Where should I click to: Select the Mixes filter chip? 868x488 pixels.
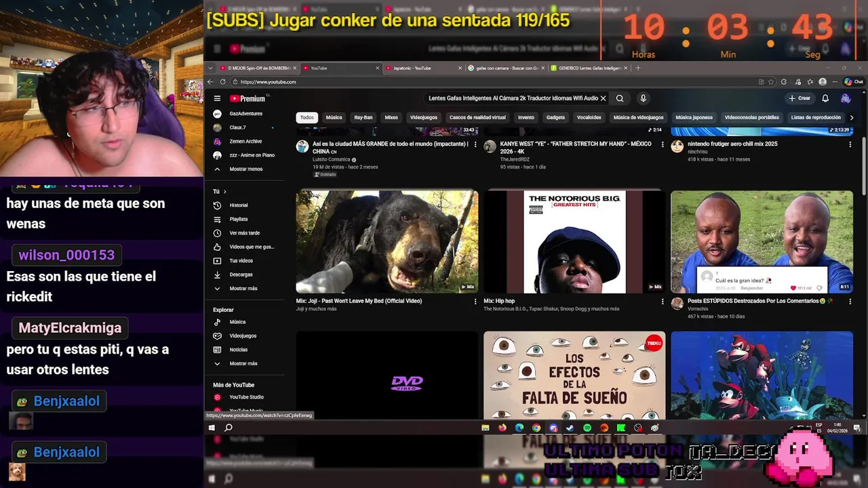tap(391, 117)
